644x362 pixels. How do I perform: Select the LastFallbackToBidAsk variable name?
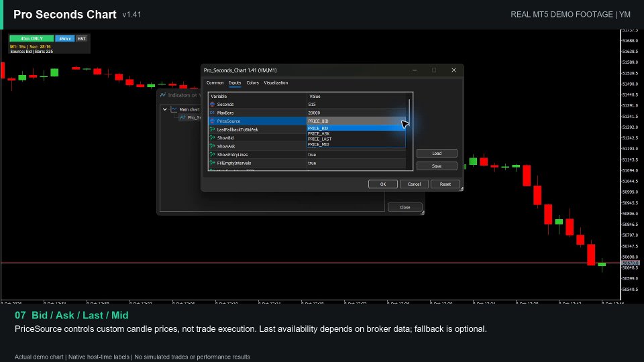pyautogui.click(x=237, y=129)
